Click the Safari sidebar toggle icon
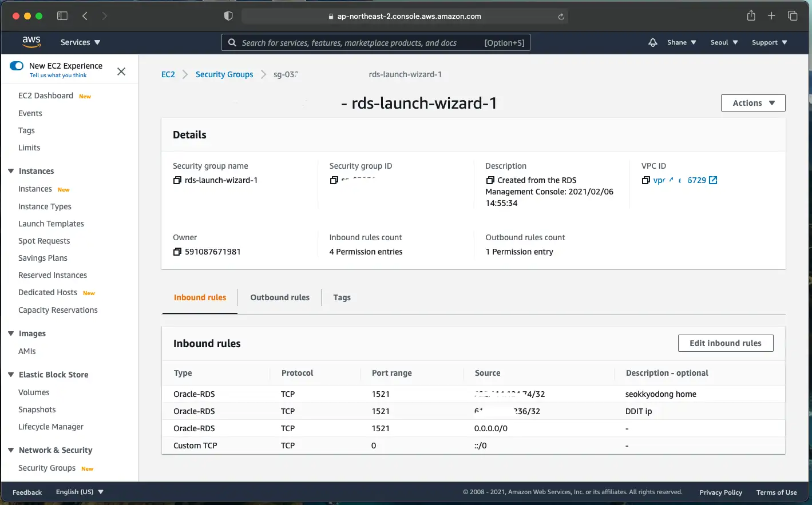 pos(62,16)
